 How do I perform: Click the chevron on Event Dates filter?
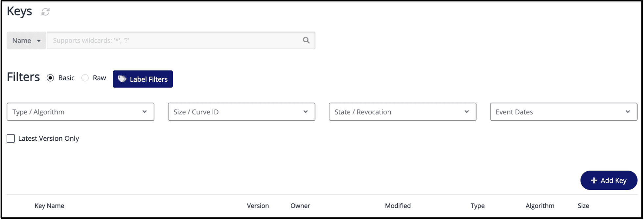(628, 112)
